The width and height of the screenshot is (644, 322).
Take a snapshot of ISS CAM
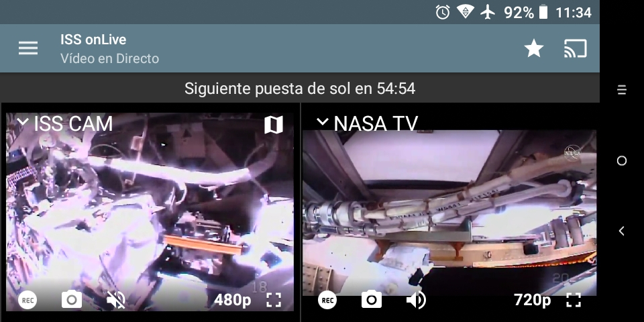72,299
